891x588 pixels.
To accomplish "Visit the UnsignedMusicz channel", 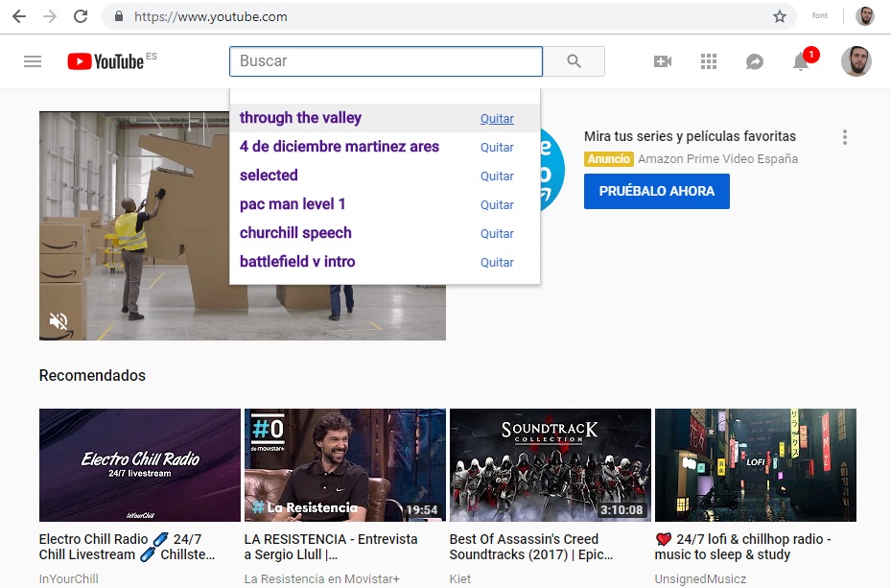I will (x=701, y=579).
